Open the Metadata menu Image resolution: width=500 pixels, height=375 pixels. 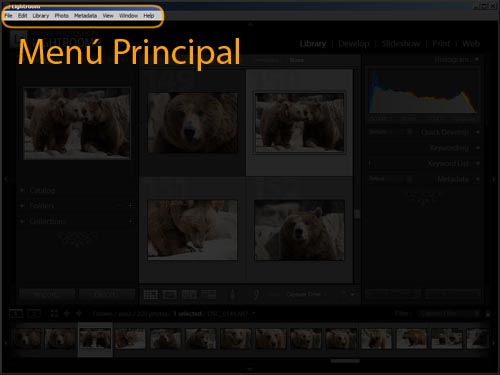point(85,16)
